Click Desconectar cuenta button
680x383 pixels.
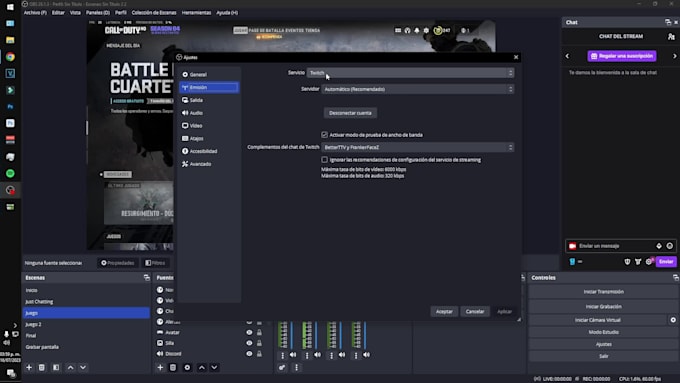pos(350,113)
